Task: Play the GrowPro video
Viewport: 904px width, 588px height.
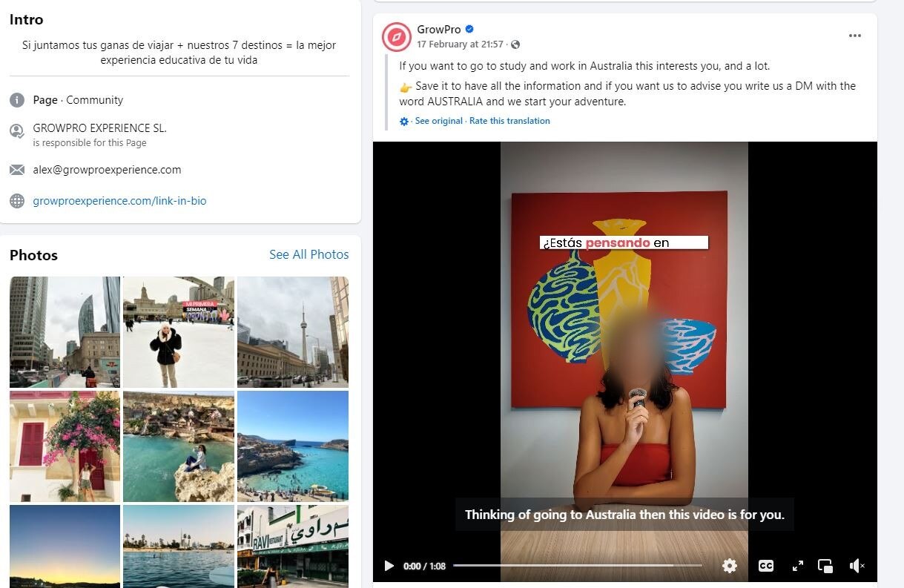Action: coord(389,566)
